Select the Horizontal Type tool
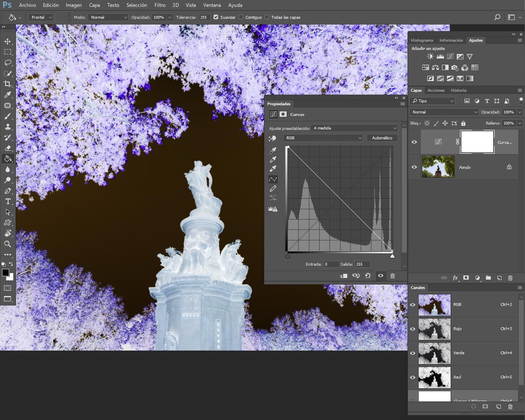525x420 pixels. 7,202
